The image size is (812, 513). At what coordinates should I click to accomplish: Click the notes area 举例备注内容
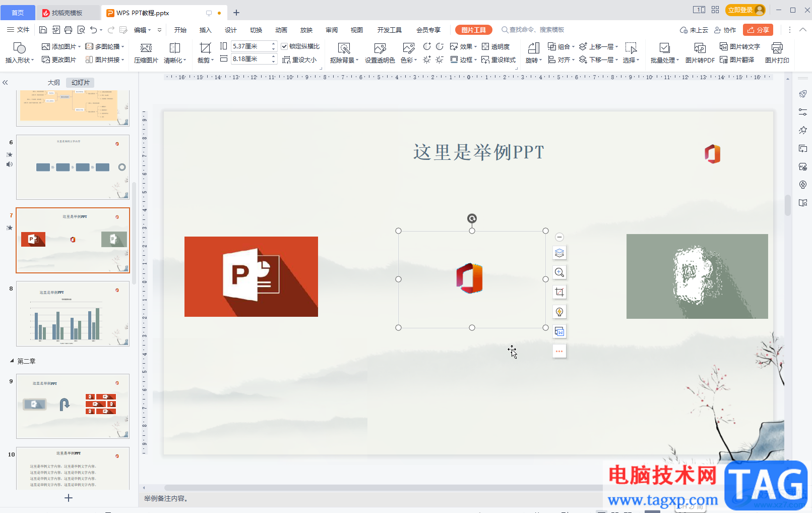(x=166, y=498)
